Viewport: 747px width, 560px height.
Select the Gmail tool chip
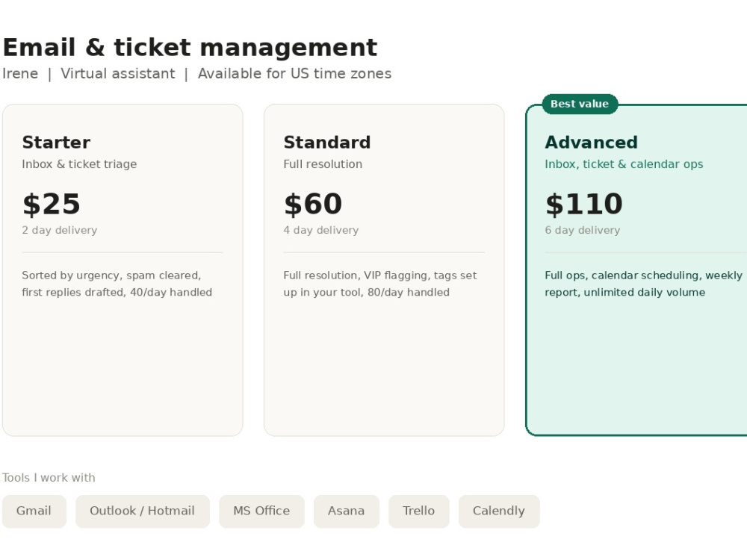[34, 511]
